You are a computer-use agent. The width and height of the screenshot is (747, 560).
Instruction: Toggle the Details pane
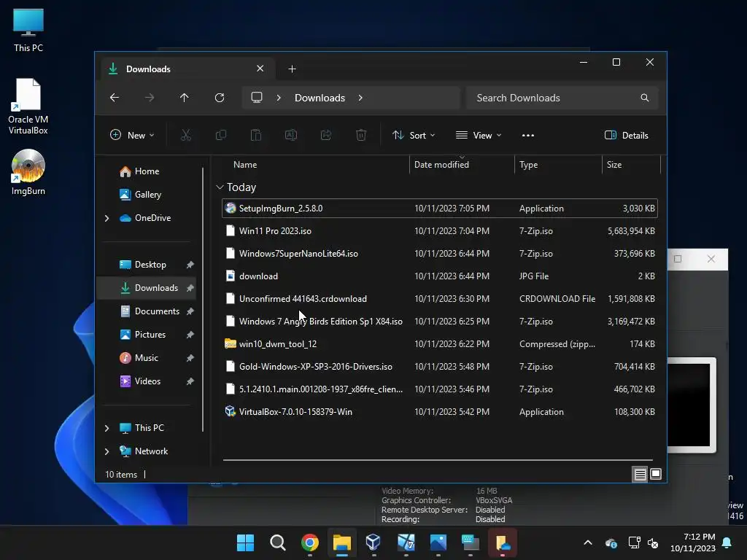627,135
